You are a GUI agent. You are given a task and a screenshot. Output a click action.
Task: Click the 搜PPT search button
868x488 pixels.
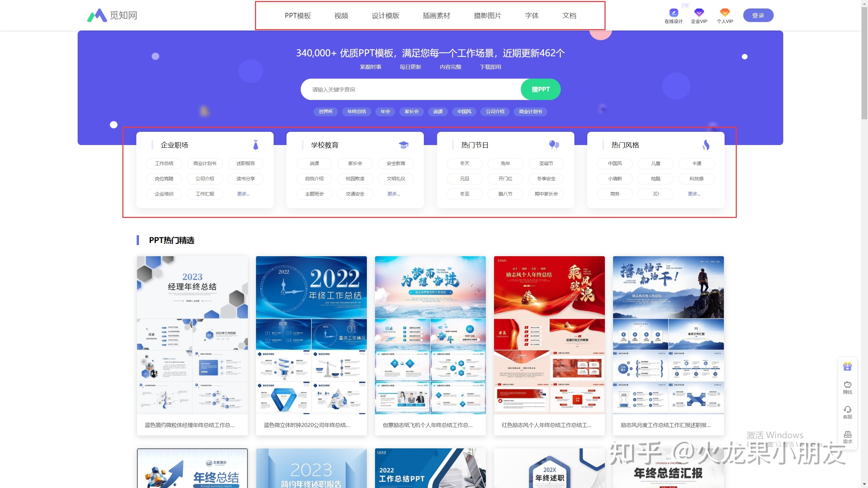coord(540,89)
